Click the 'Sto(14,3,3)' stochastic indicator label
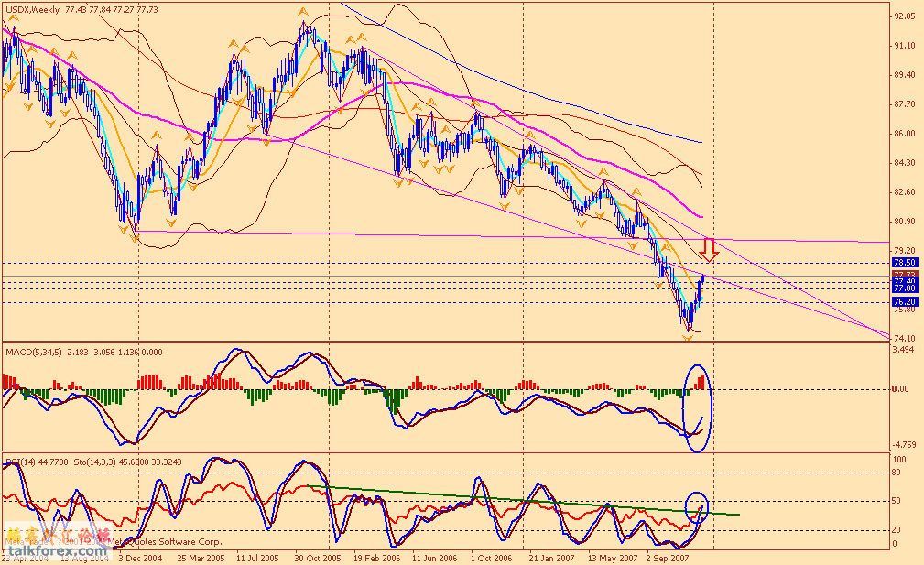 click(96, 462)
